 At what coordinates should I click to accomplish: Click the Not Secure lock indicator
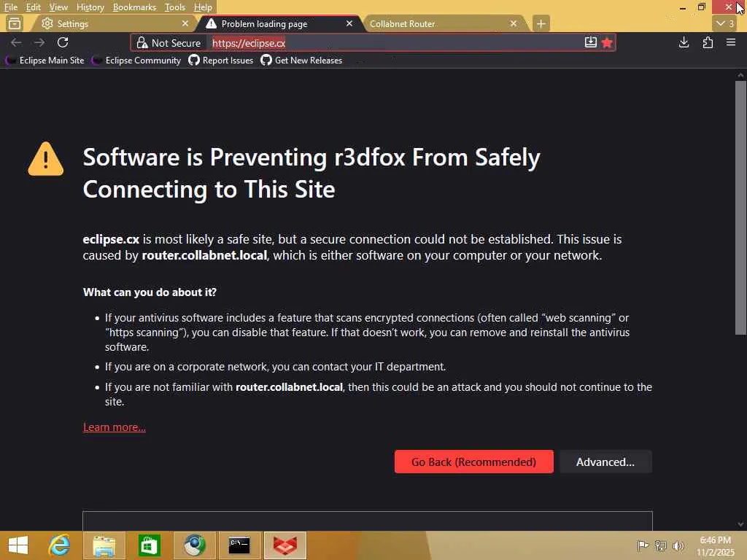[169, 43]
